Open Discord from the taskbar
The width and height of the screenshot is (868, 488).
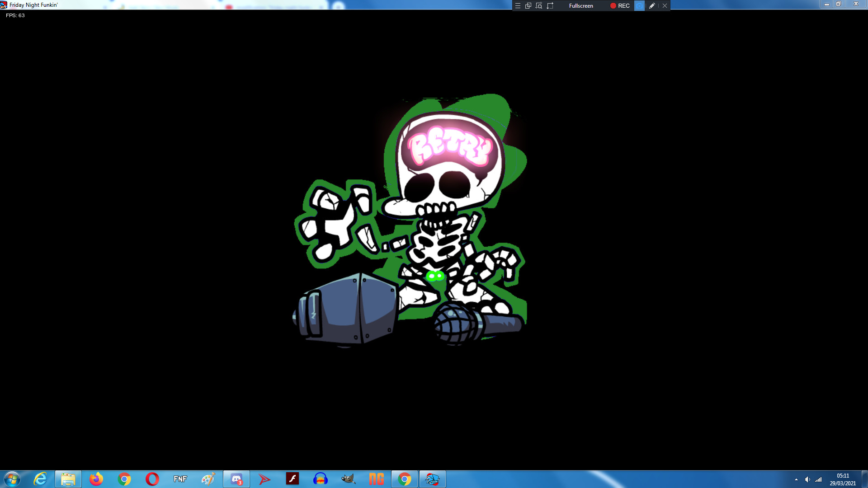pos(236,479)
